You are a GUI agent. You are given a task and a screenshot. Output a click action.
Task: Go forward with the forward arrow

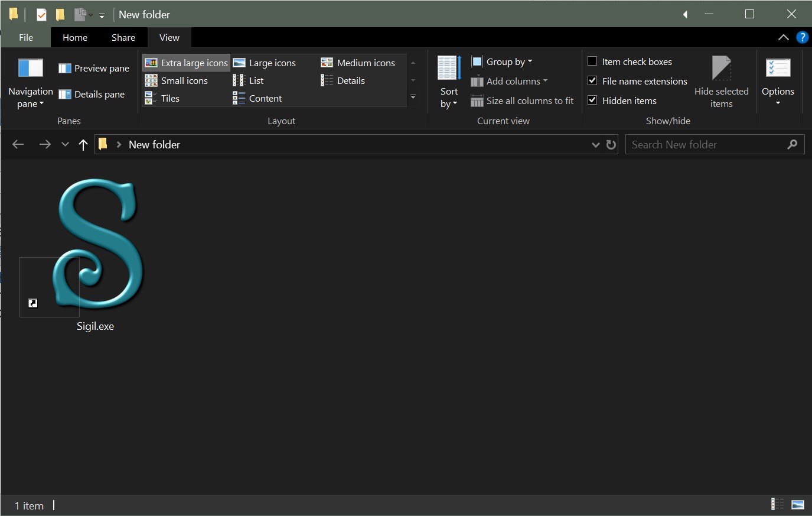45,145
